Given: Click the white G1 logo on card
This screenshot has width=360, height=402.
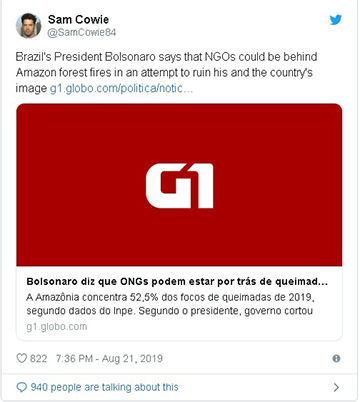Looking at the screenshot, I should 179,186.
